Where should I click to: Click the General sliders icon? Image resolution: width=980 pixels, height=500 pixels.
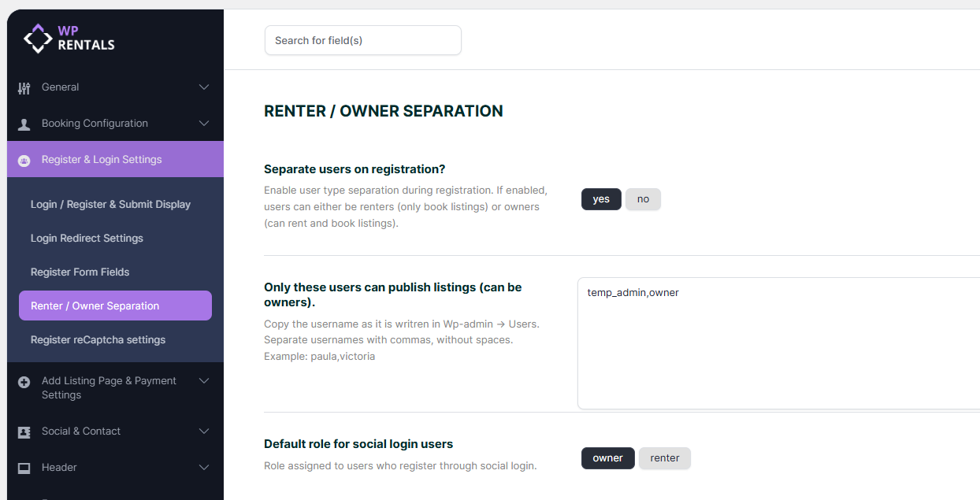[x=24, y=87]
